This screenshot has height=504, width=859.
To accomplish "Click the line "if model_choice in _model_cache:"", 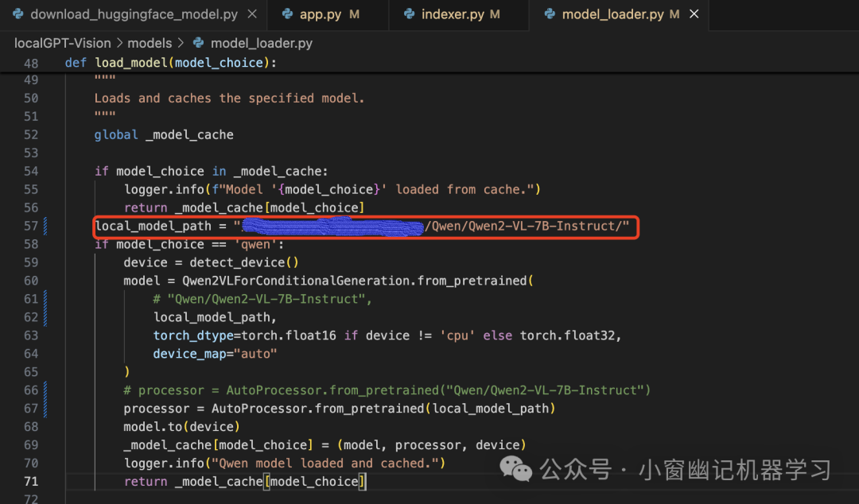I will (x=212, y=172).
